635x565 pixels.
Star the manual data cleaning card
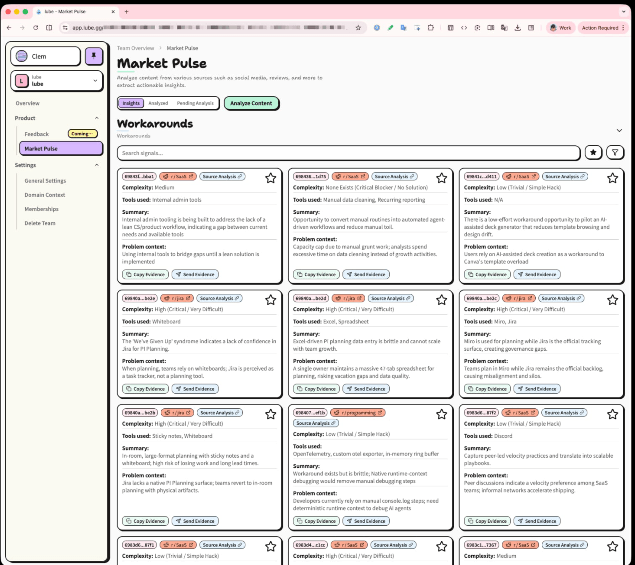click(441, 178)
